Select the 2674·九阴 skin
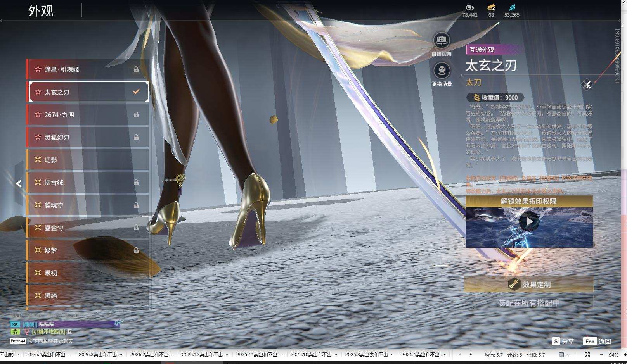Screen dimensions: 627x364 88,114
